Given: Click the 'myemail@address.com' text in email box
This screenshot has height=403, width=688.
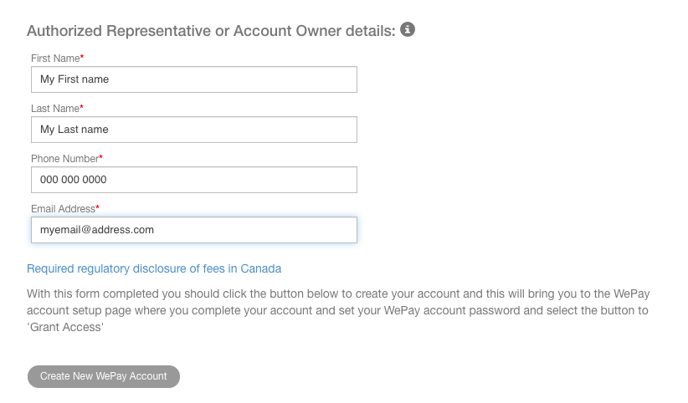Looking at the screenshot, I should (97, 229).
